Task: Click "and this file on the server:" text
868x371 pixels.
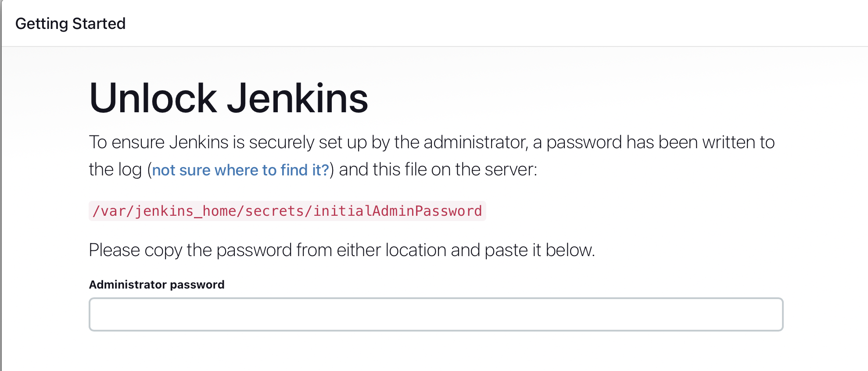Action: coord(438,170)
